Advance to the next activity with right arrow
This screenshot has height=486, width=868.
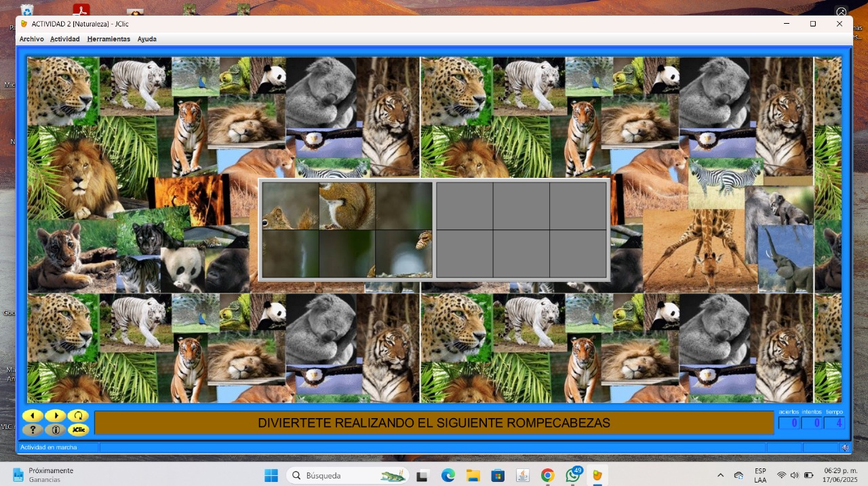pyautogui.click(x=55, y=415)
